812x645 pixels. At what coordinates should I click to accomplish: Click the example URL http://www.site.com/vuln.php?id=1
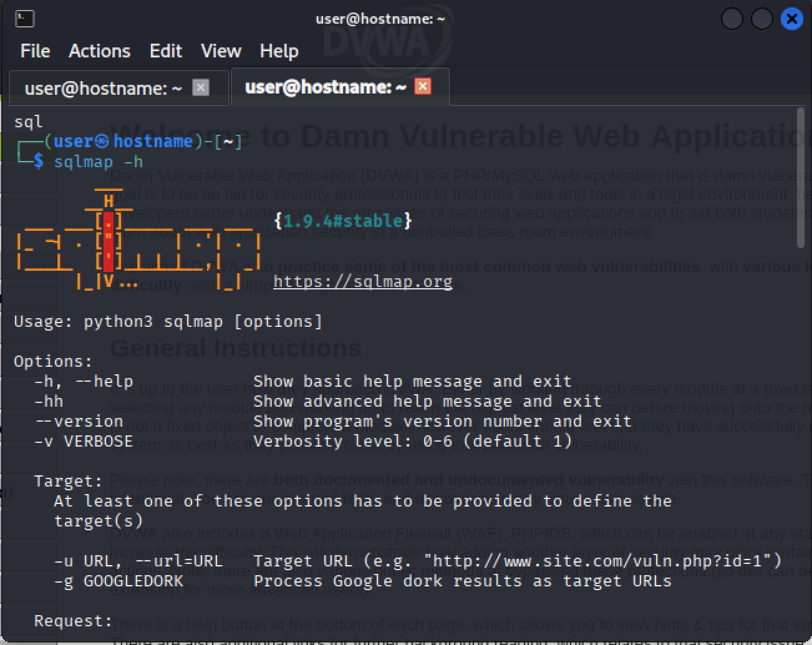(602, 561)
